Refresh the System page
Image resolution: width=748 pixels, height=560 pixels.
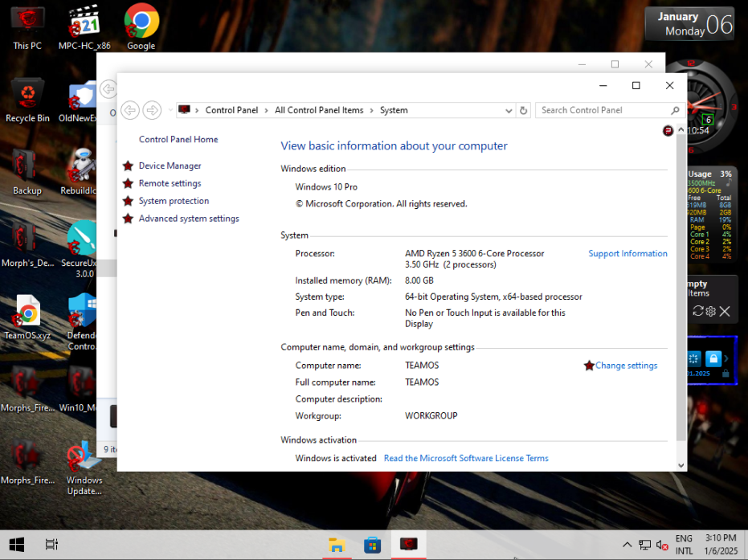coord(523,111)
